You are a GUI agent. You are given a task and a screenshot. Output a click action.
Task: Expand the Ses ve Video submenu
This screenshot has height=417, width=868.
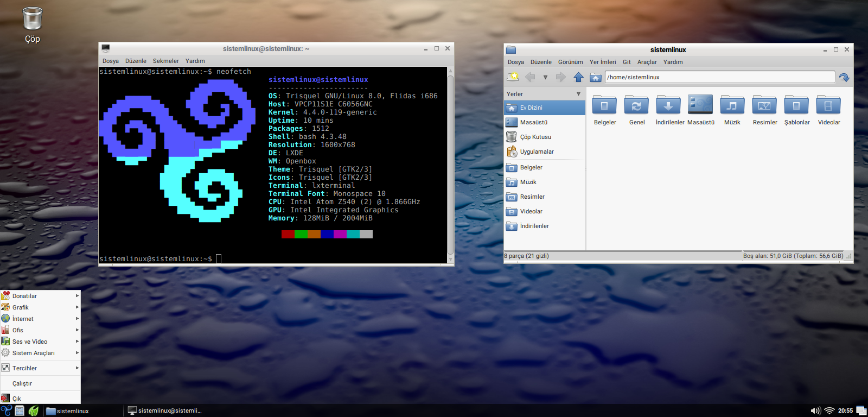click(41, 342)
